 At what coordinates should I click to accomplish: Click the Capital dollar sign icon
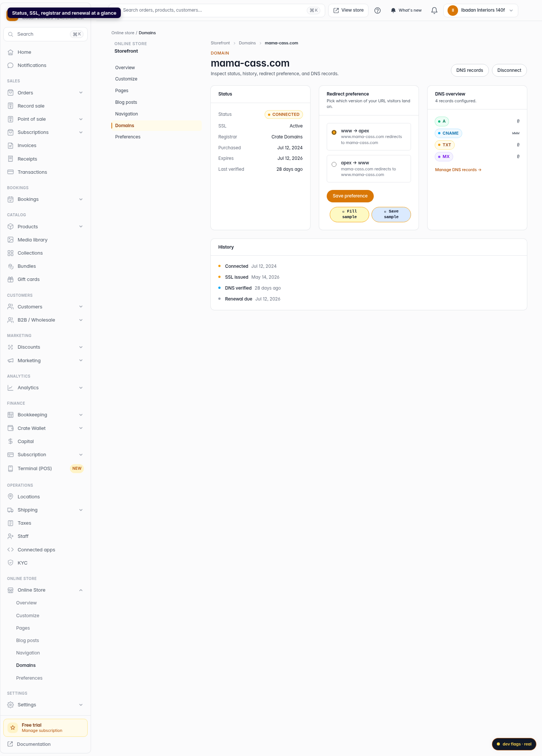click(x=11, y=442)
